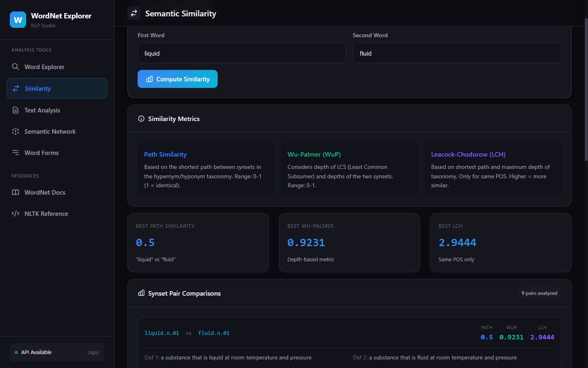Select the Similarity menu item
588x368 pixels.
57,88
